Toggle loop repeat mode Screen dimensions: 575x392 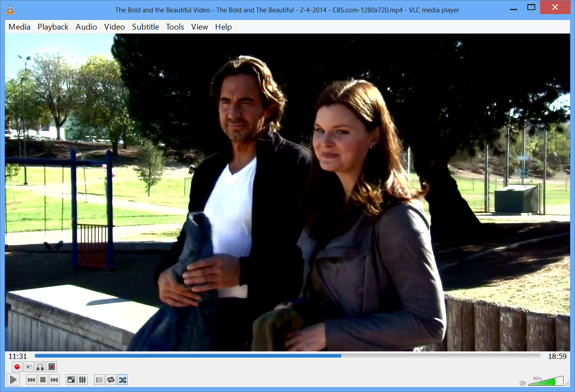[x=111, y=380]
